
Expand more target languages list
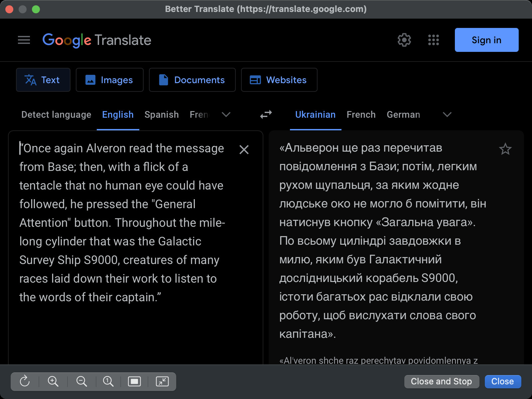pos(447,115)
